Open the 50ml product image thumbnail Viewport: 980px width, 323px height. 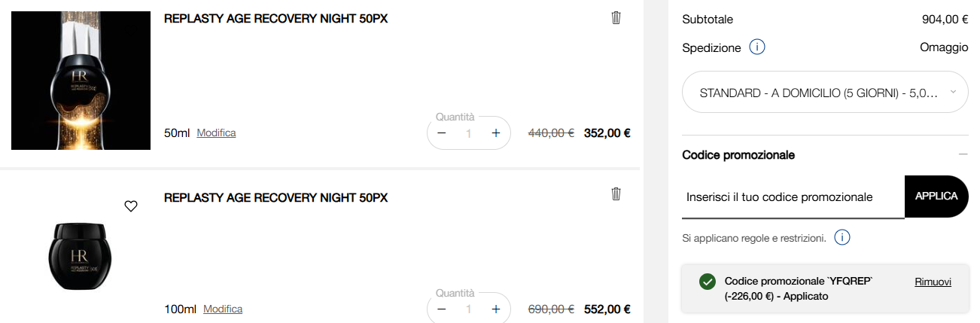click(x=81, y=75)
